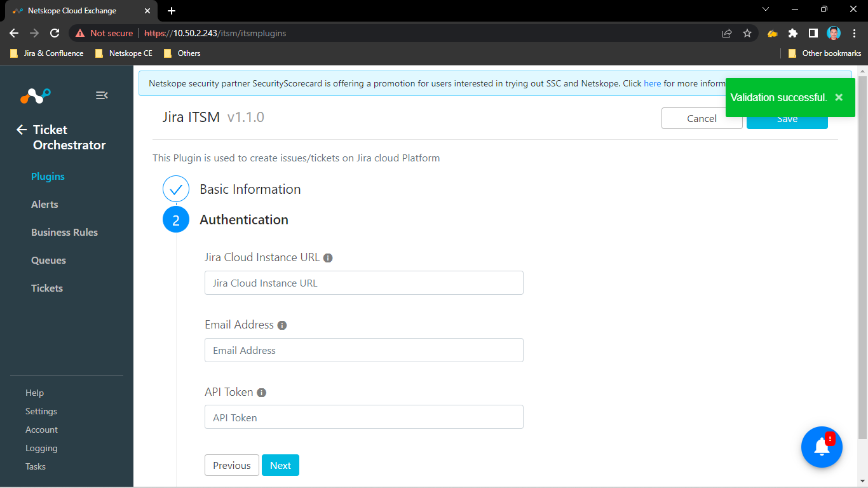Follow the 'here' link in the banner
868x488 pixels.
click(653, 83)
